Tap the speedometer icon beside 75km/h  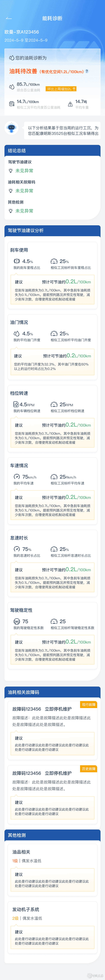tap(16, 477)
